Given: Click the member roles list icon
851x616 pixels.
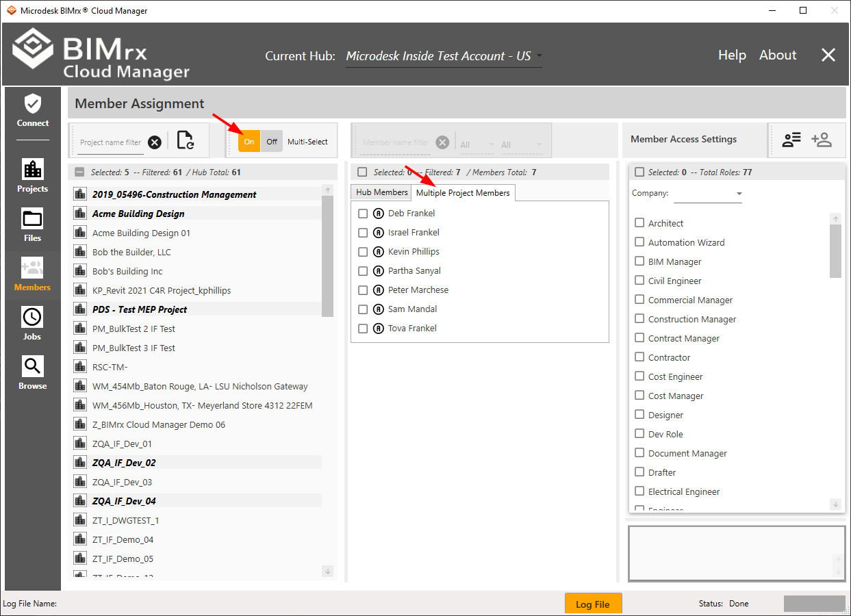Looking at the screenshot, I should (x=791, y=140).
